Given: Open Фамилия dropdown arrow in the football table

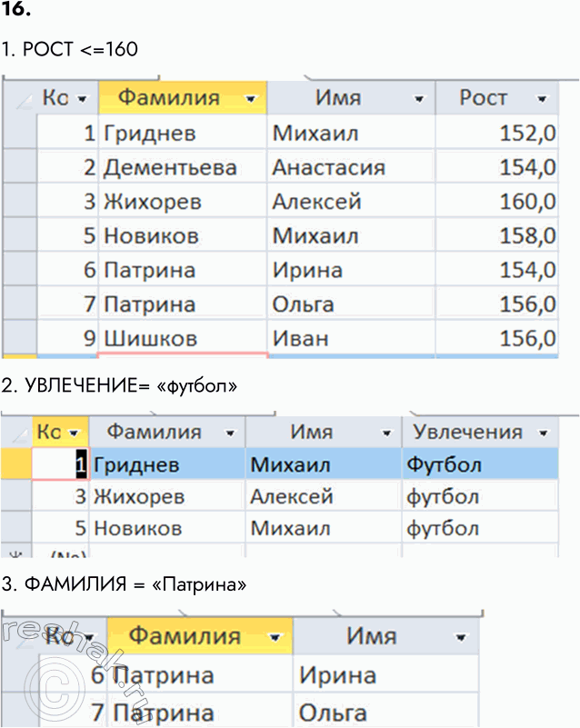Looking at the screenshot, I should click(230, 434).
